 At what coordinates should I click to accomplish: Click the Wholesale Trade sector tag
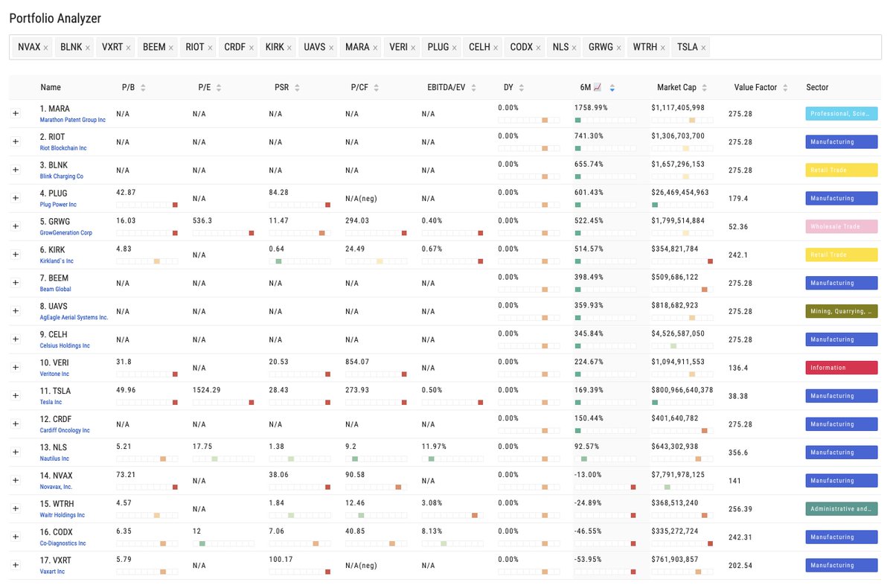click(x=842, y=226)
